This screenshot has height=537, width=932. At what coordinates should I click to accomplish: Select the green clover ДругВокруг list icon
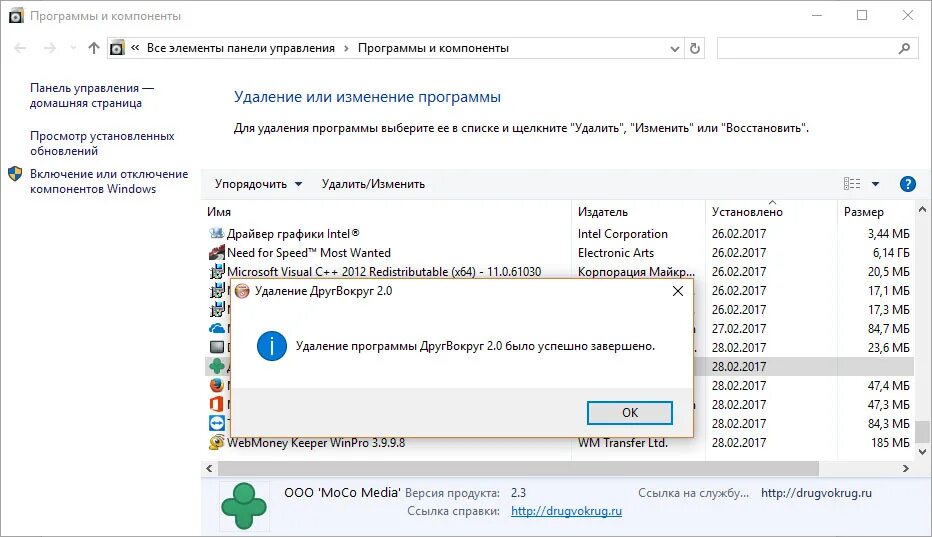point(217,366)
